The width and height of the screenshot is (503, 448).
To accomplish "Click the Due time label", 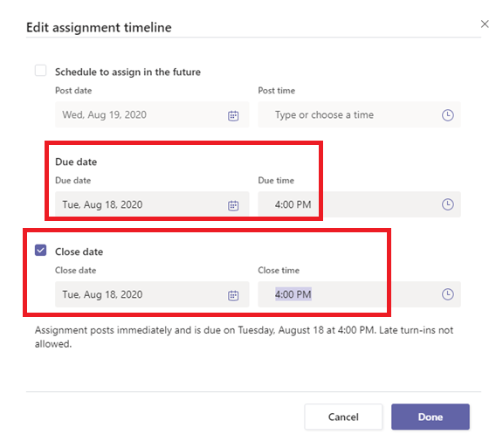I will (276, 181).
